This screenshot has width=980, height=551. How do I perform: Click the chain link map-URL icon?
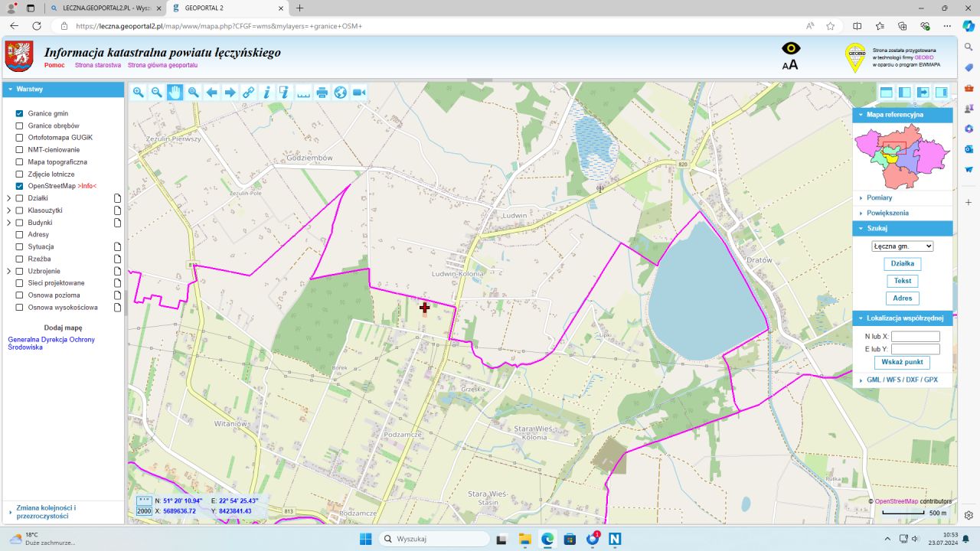(x=249, y=93)
